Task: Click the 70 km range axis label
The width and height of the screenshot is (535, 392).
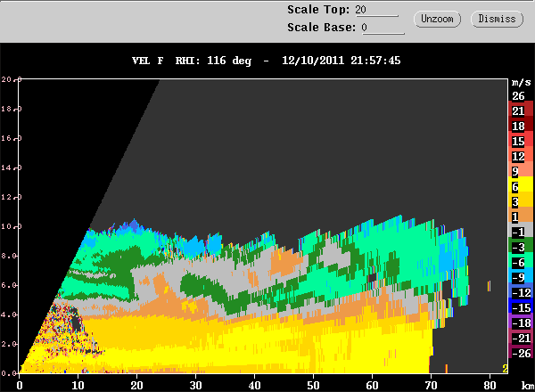Action: coord(431,386)
